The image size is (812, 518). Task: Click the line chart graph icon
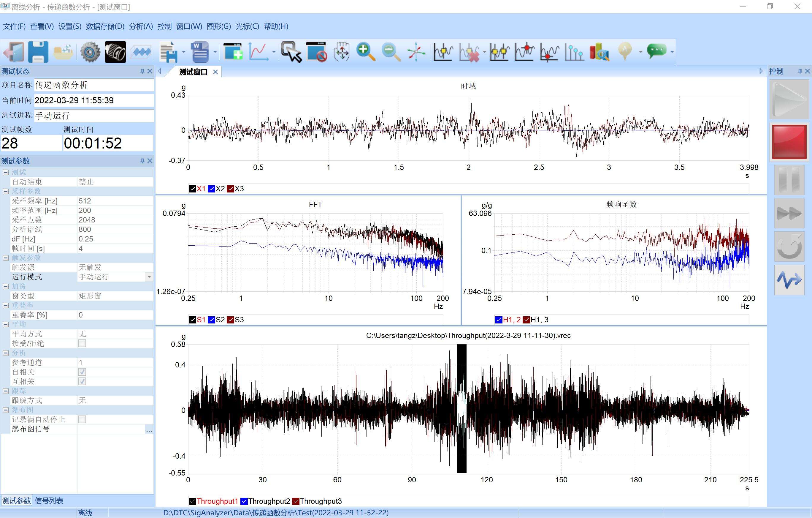coord(258,52)
